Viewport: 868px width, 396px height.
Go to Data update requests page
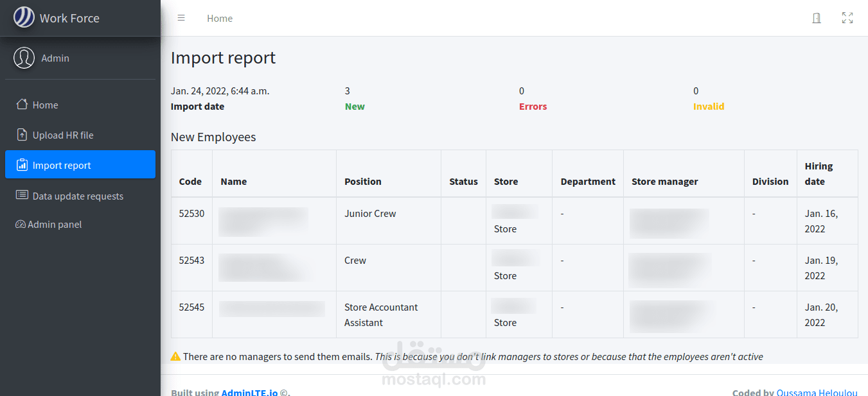pos(78,196)
